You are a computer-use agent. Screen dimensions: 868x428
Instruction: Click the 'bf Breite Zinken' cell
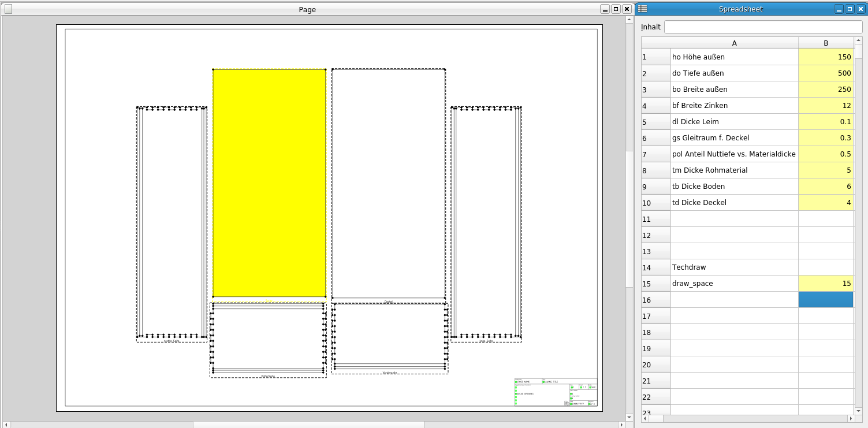point(734,106)
